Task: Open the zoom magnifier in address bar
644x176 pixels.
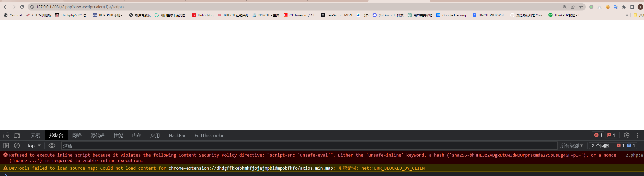Action: (x=565, y=7)
